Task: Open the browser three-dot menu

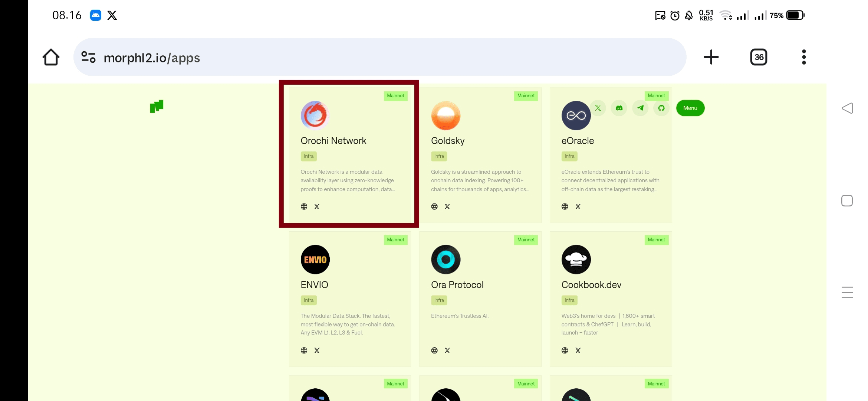Action: coord(803,57)
